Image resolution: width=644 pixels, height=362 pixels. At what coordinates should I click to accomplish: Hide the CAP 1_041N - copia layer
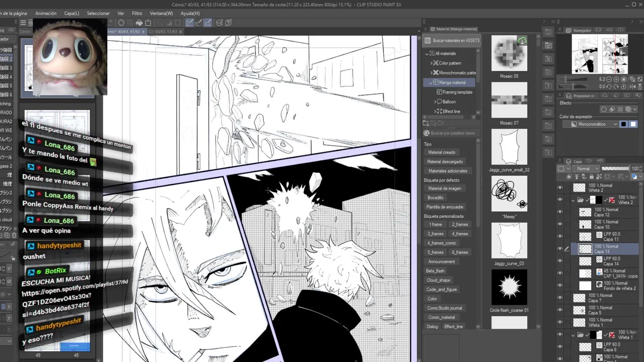(560, 274)
